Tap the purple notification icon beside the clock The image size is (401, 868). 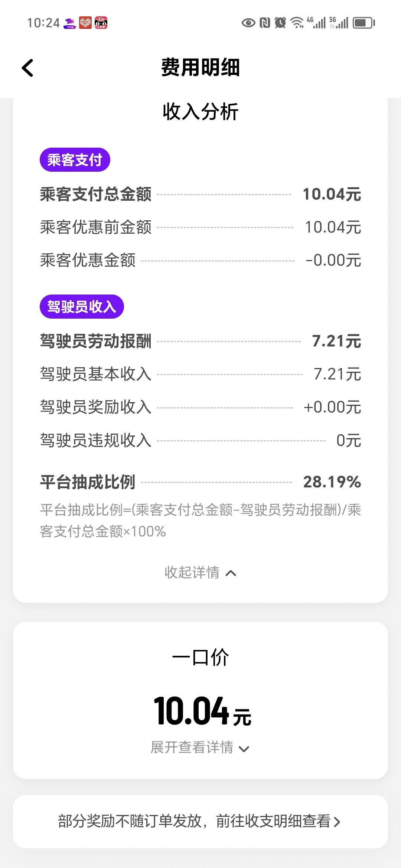tap(70, 23)
